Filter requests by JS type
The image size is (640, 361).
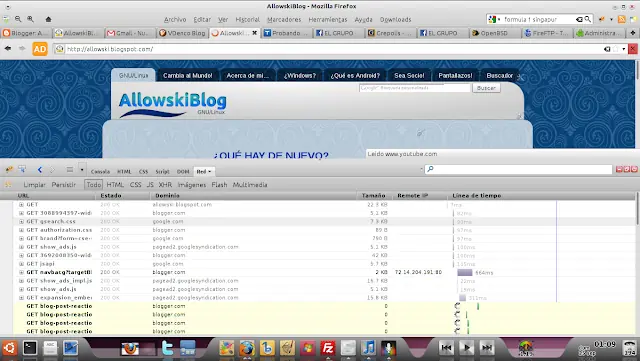tap(150, 185)
